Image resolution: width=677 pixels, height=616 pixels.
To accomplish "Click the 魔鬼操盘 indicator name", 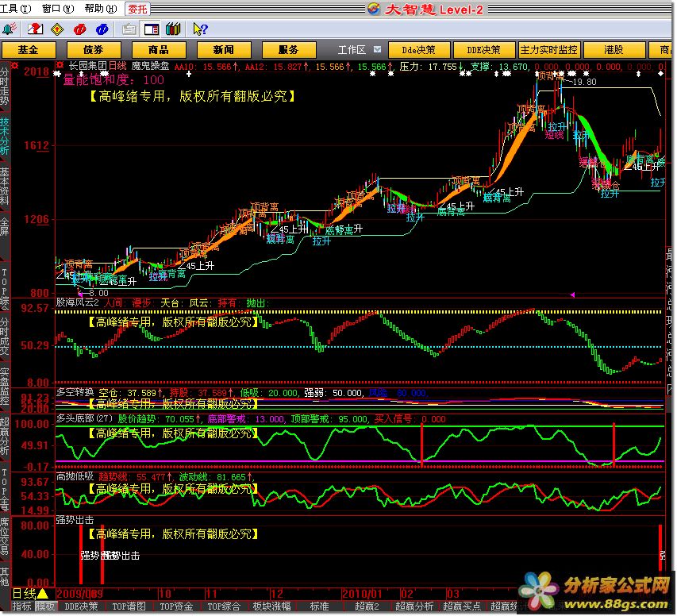I will point(150,66).
